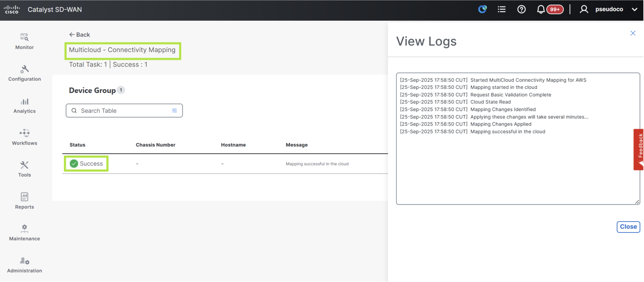Click the red Feedback side tab

coord(639,149)
